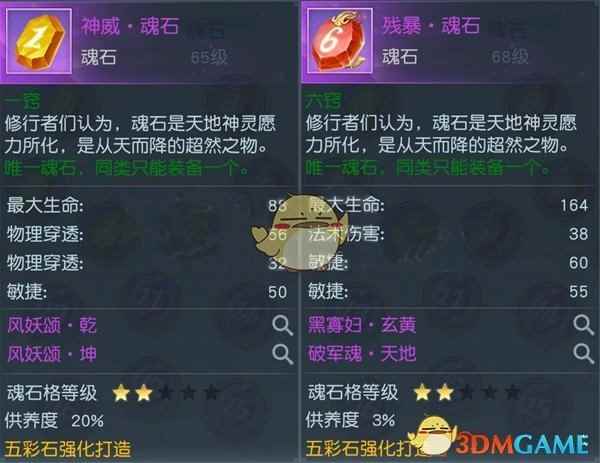Inspect 风妖颂·乾 with its magnifier icon
This screenshot has height=463, width=600.
283,326
